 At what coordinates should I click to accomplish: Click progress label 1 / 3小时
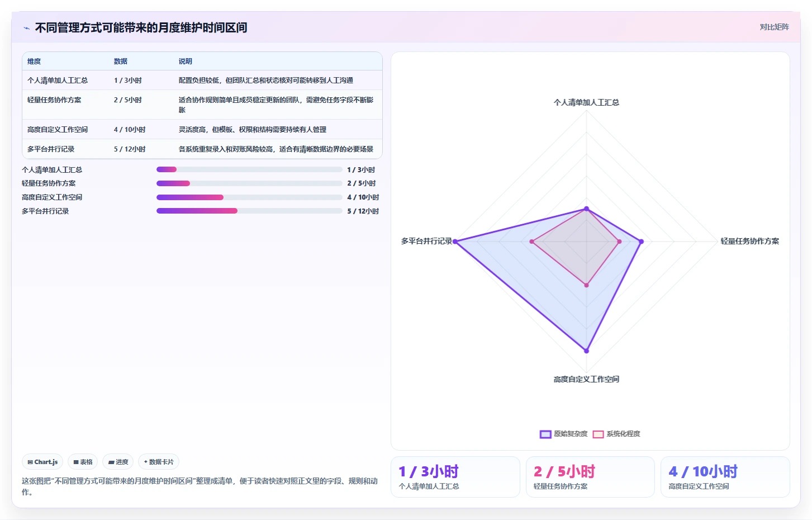click(x=361, y=170)
